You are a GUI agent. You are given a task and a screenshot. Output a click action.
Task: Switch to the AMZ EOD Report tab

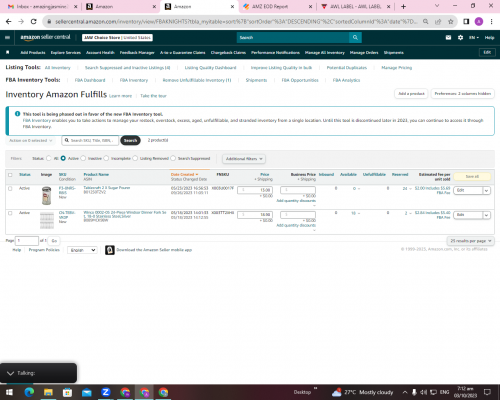click(x=277, y=7)
